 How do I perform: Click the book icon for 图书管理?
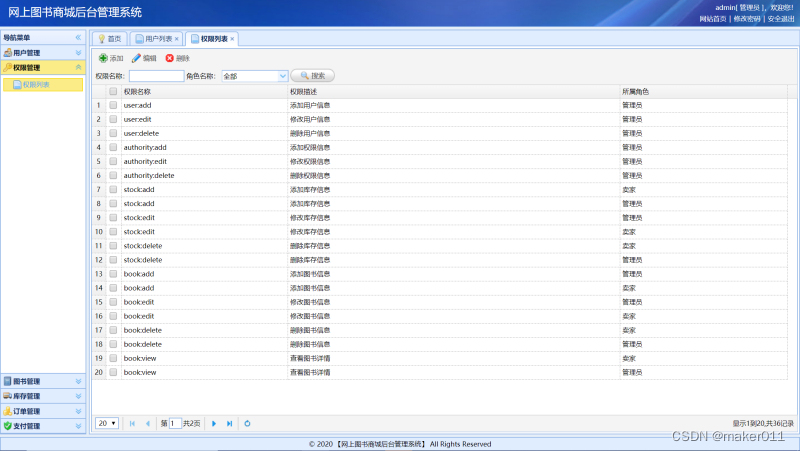point(8,381)
